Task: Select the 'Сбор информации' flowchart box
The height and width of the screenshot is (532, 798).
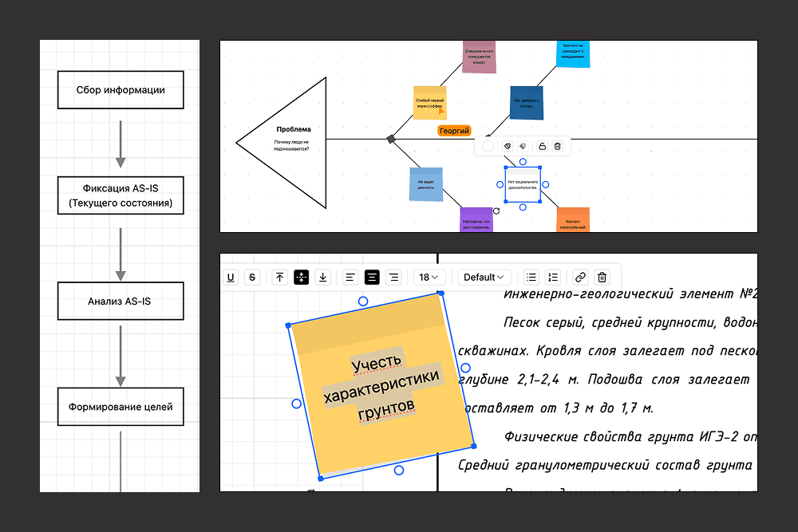Action: point(120,90)
